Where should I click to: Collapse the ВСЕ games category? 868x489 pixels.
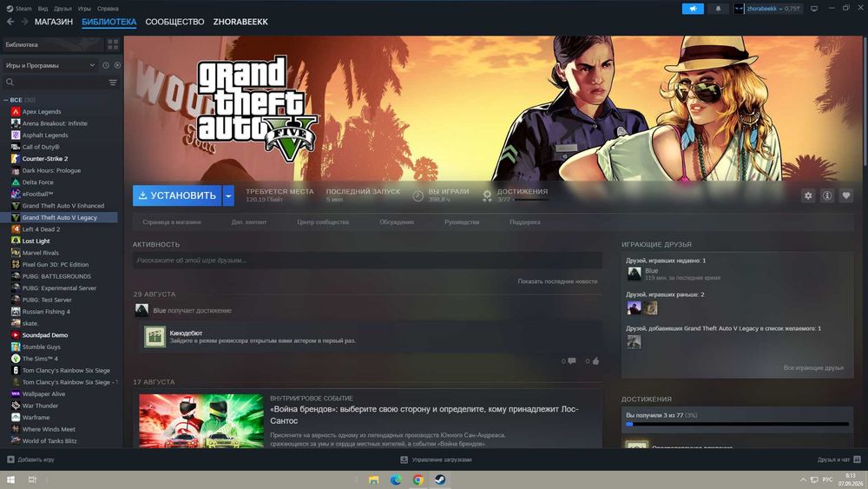[6, 100]
